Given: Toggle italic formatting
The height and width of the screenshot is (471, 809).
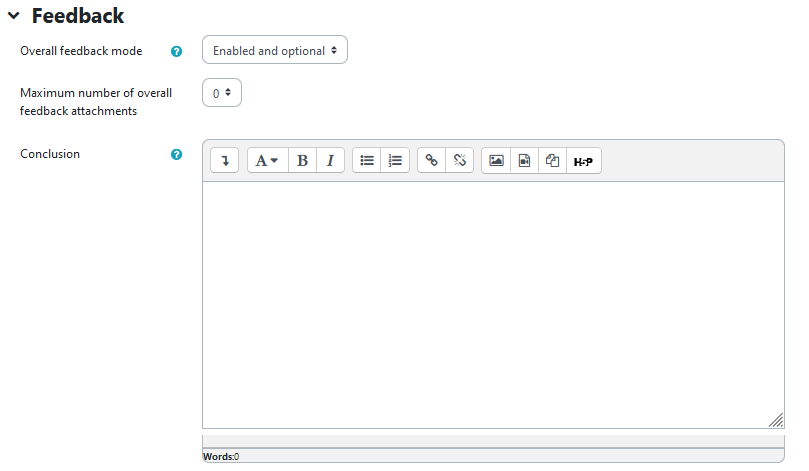Looking at the screenshot, I should point(330,160).
